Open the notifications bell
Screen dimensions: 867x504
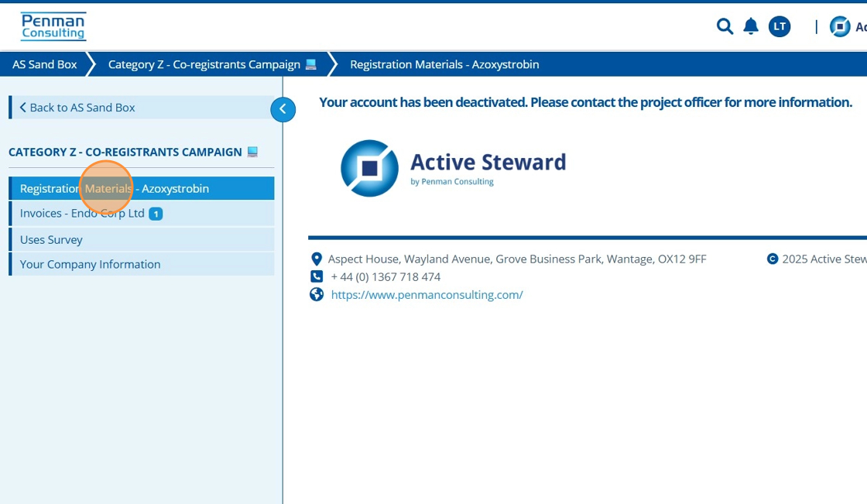[750, 26]
